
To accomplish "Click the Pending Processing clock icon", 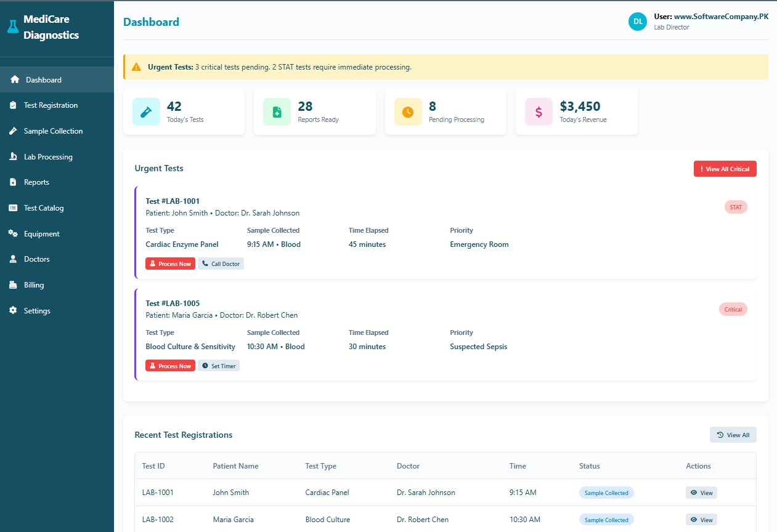I will pos(407,112).
